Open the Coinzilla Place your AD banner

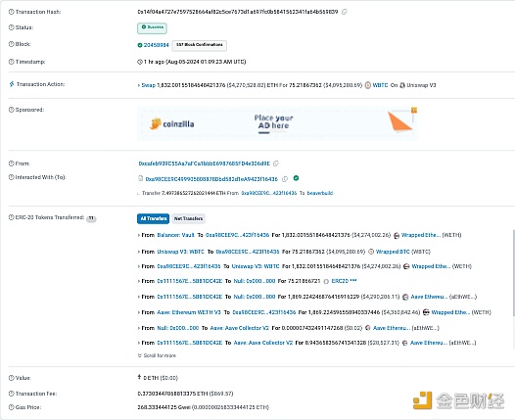pyautogui.click(x=277, y=123)
